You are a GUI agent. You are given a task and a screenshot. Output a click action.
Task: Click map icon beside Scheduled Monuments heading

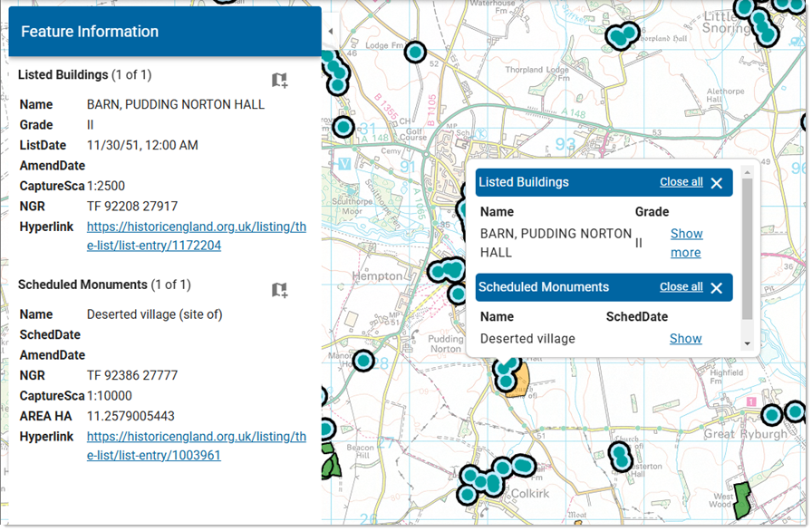(x=279, y=290)
